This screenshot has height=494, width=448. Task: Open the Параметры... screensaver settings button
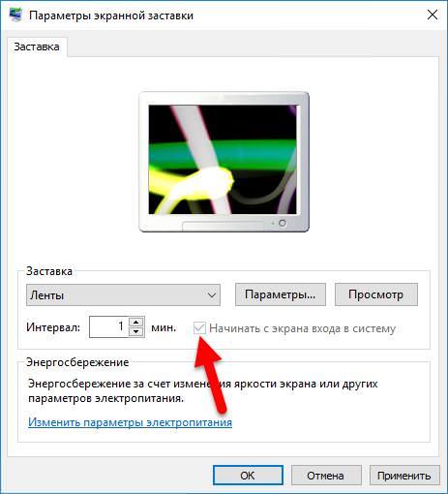pos(281,294)
